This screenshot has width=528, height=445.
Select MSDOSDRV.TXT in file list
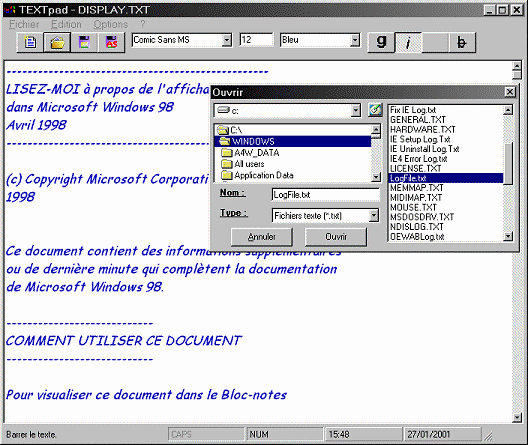446,217
